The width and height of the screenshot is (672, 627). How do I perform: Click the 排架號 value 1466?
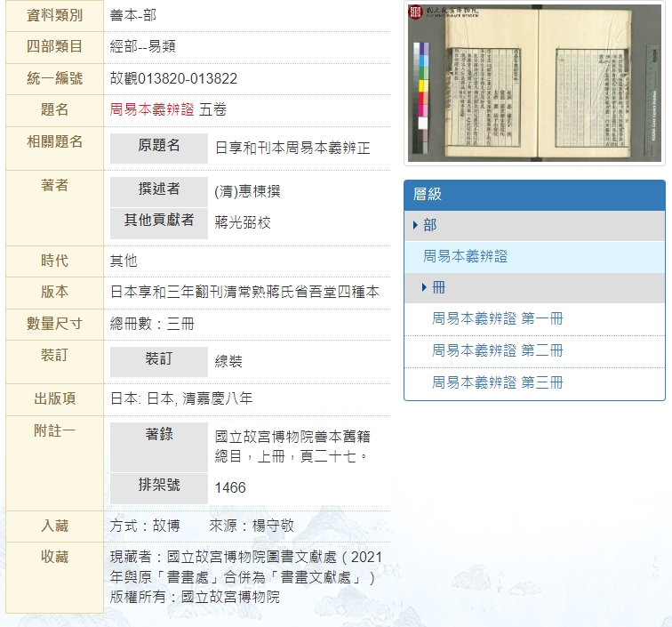[x=230, y=487]
